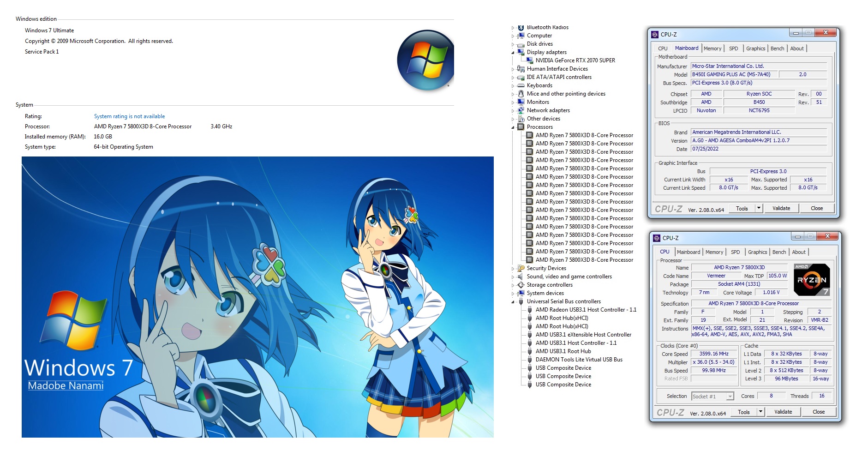Select the Code Name value Vermeer
The height and width of the screenshot is (451, 868).
pos(716,276)
